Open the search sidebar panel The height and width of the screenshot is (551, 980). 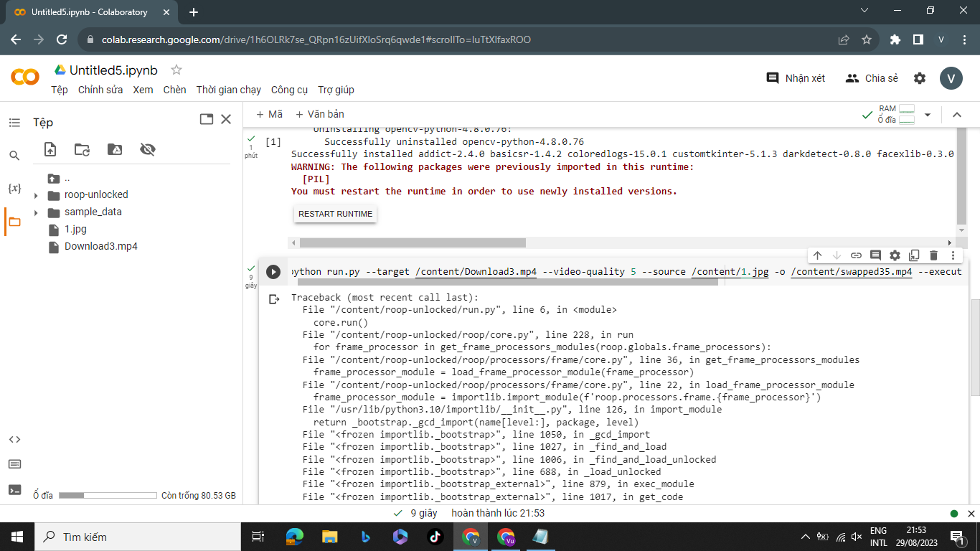(x=14, y=155)
